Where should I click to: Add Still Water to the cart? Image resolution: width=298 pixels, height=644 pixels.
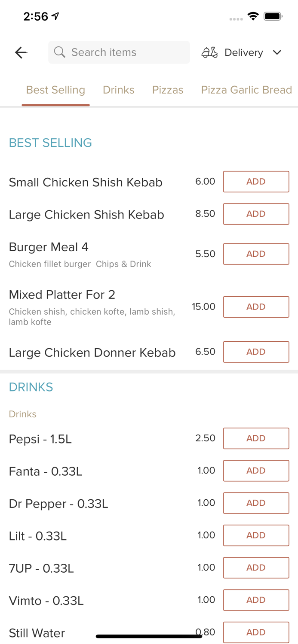(x=256, y=632)
